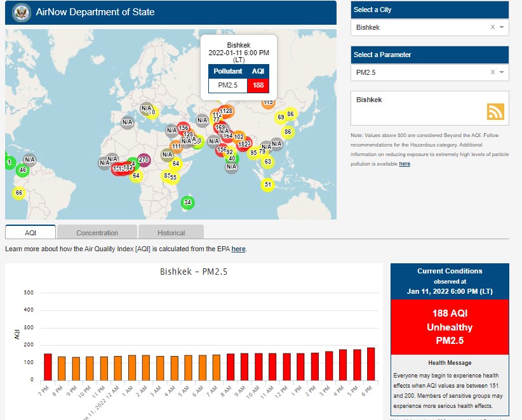Click the green 34 AQI map marker

pos(187,202)
